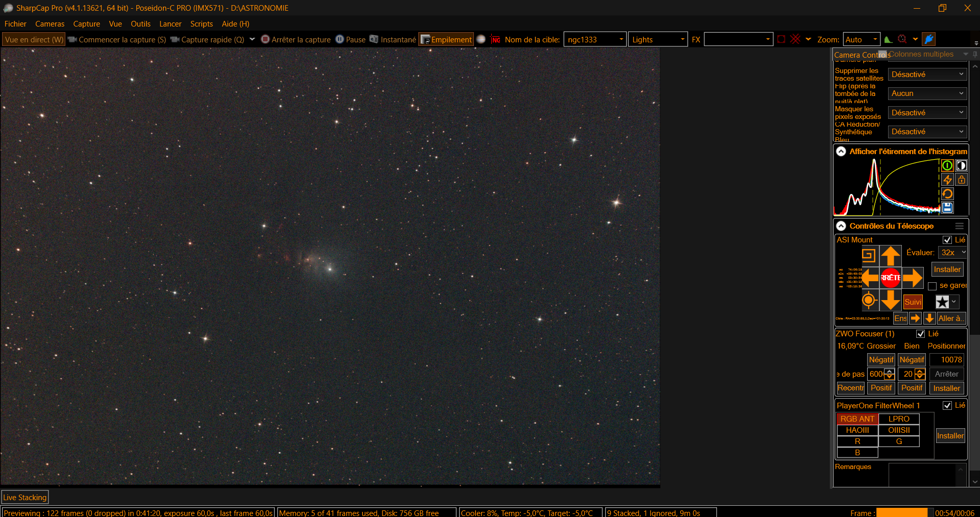Open the Fichier menu
980x517 pixels.
point(15,24)
